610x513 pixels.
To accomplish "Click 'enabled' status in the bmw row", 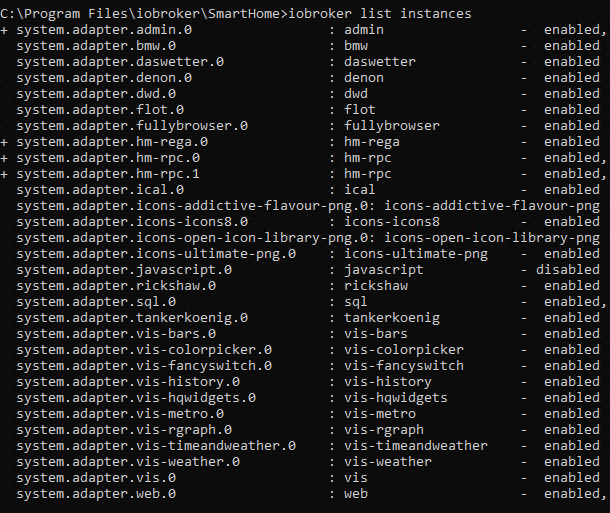I will 571,46.
